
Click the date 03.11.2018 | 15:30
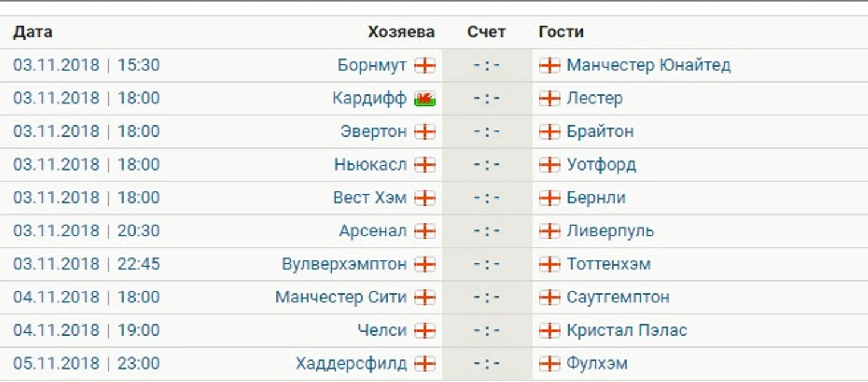86,65
